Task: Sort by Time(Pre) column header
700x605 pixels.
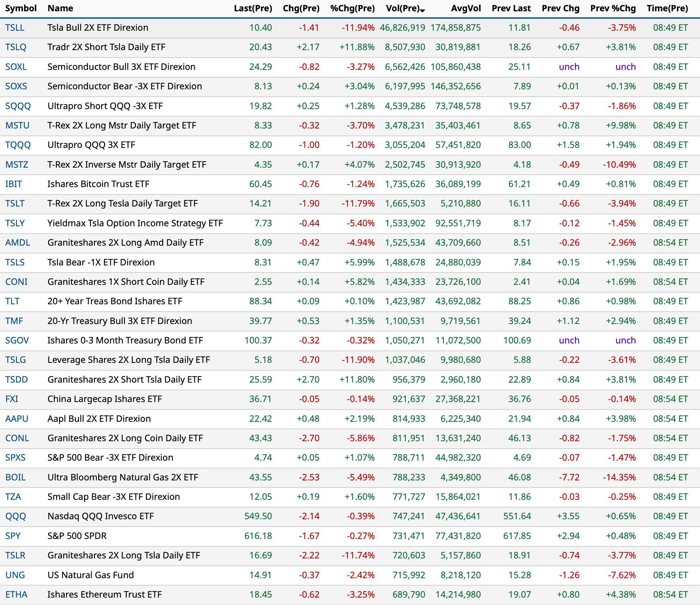Action: coord(667,8)
